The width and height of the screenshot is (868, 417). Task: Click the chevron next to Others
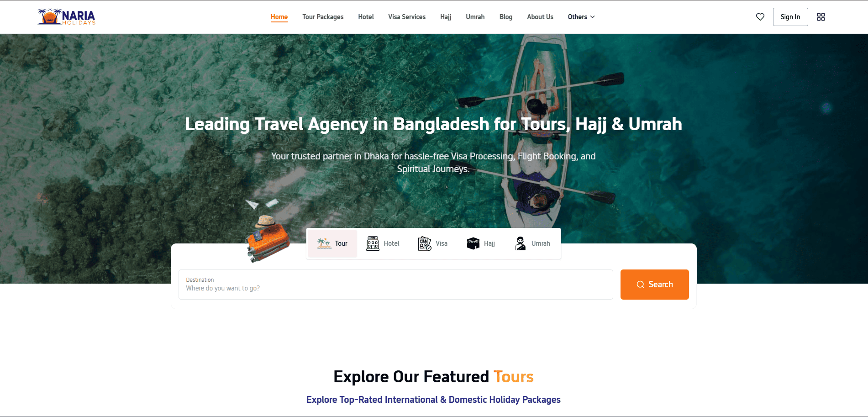point(593,17)
